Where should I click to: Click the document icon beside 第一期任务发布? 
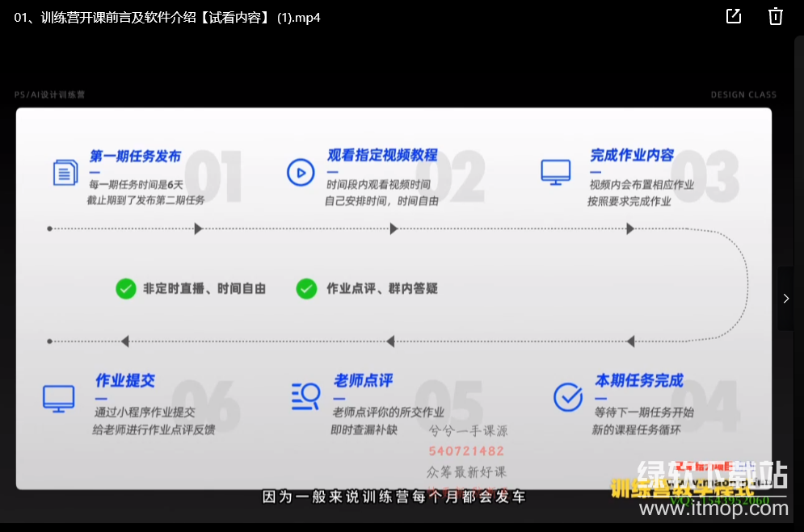click(65, 172)
